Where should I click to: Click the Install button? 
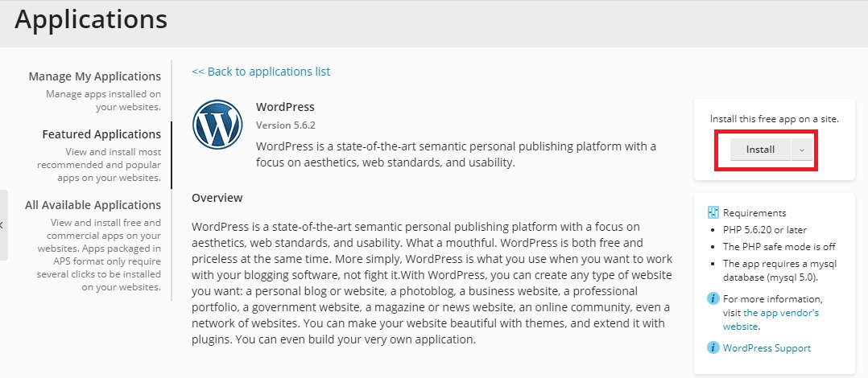coord(760,150)
